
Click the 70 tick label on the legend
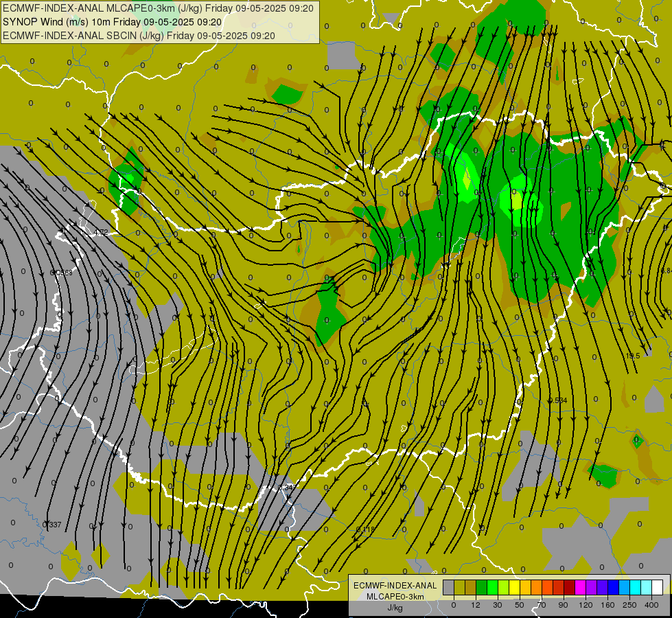click(x=542, y=605)
